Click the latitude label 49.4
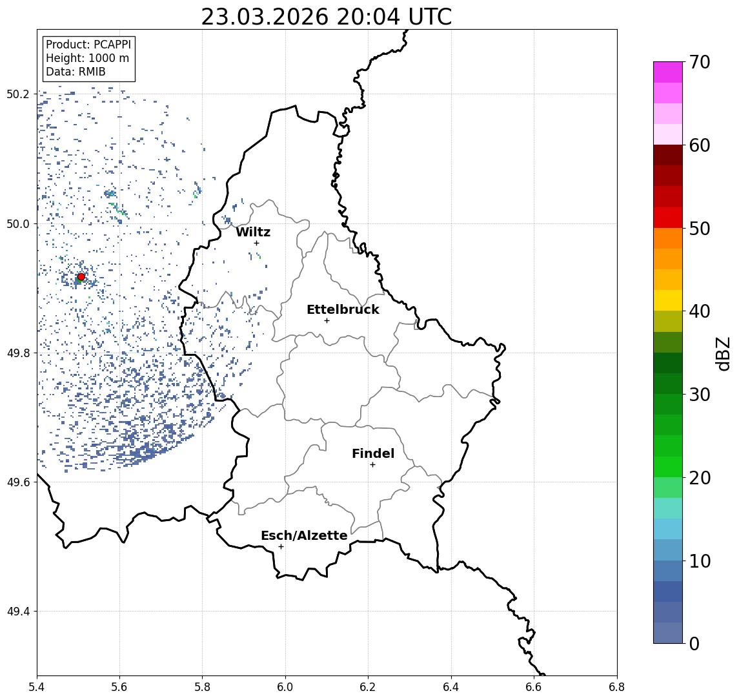Screen dimensions: 739x700 (x=18, y=612)
